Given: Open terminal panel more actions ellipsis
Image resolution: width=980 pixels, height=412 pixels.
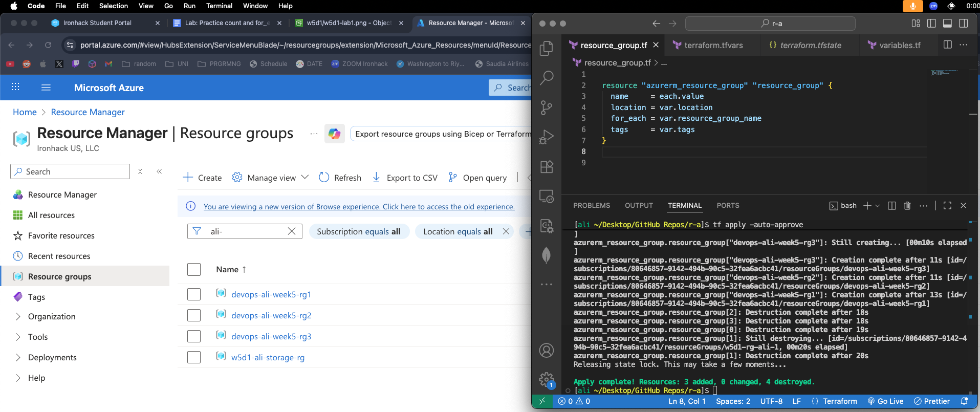Looking at the screenshot, I should coord(923,205).
